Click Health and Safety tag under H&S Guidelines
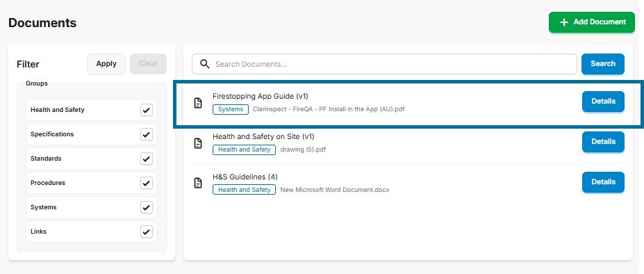 pos(244,190)
